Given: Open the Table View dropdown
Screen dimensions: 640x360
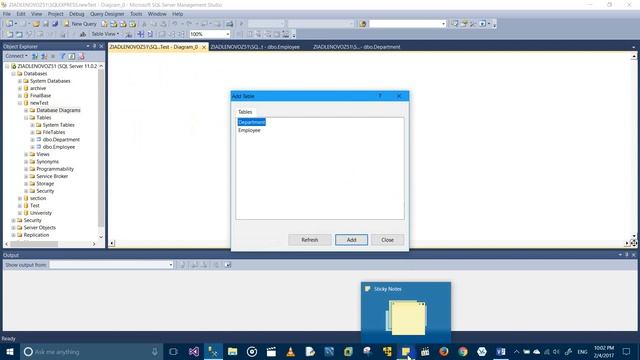Looking at the screenshot, I should click(105, 34).
